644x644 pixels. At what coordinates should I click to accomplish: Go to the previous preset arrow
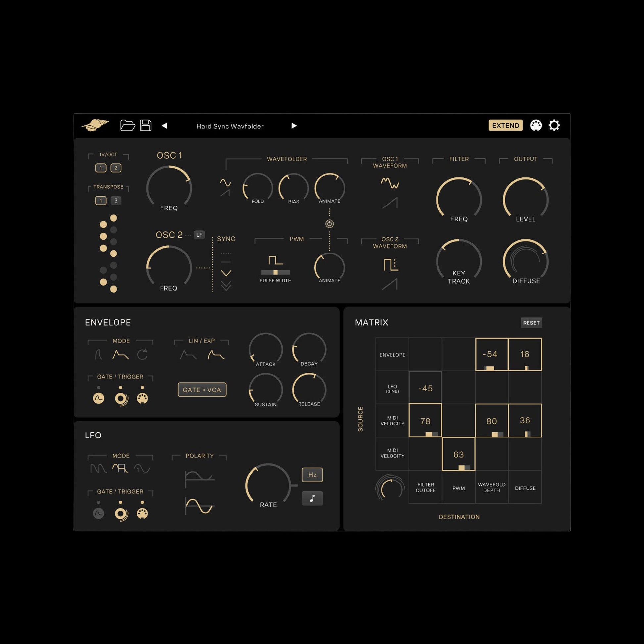(164, 126)
